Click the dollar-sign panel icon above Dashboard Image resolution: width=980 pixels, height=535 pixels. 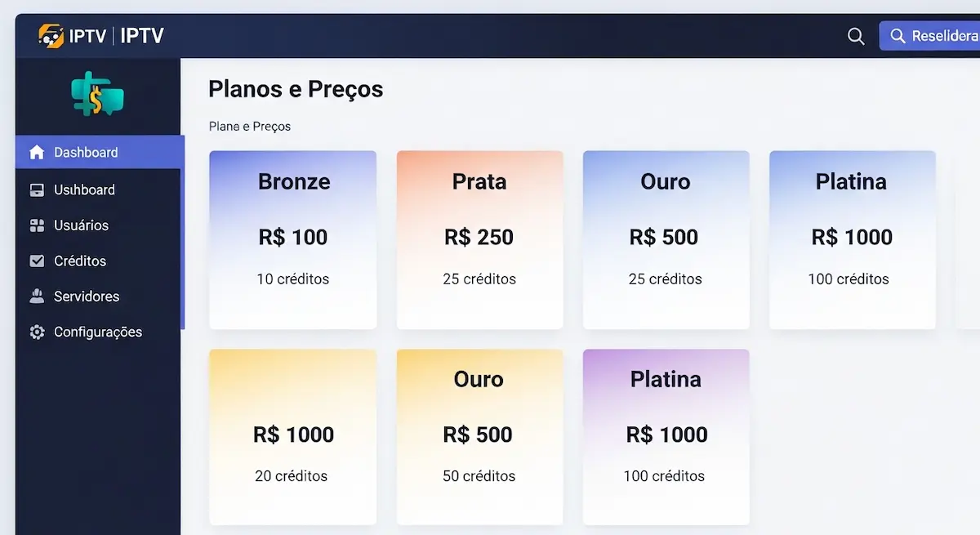(x=99, y=94)
